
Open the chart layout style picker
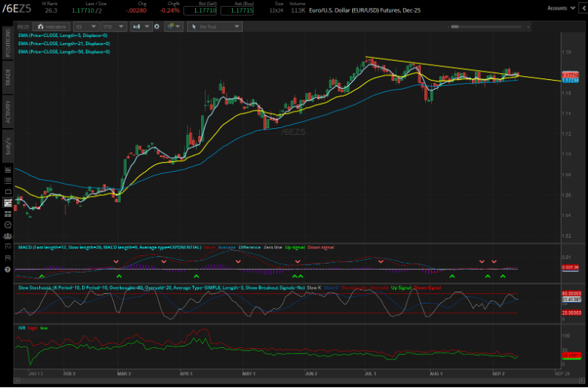pyautogui.click(x=174, y=26)
